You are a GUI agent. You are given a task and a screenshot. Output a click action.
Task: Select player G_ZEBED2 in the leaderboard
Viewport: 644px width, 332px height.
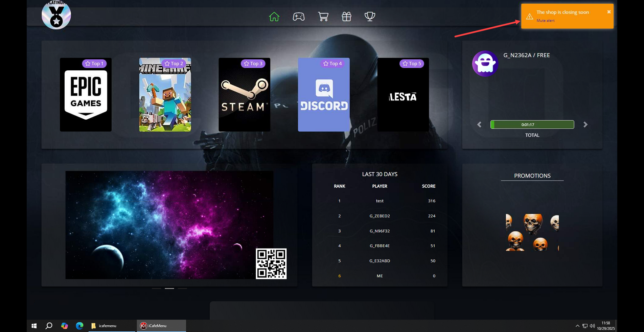pyautogui.click(x=379, y=216)
